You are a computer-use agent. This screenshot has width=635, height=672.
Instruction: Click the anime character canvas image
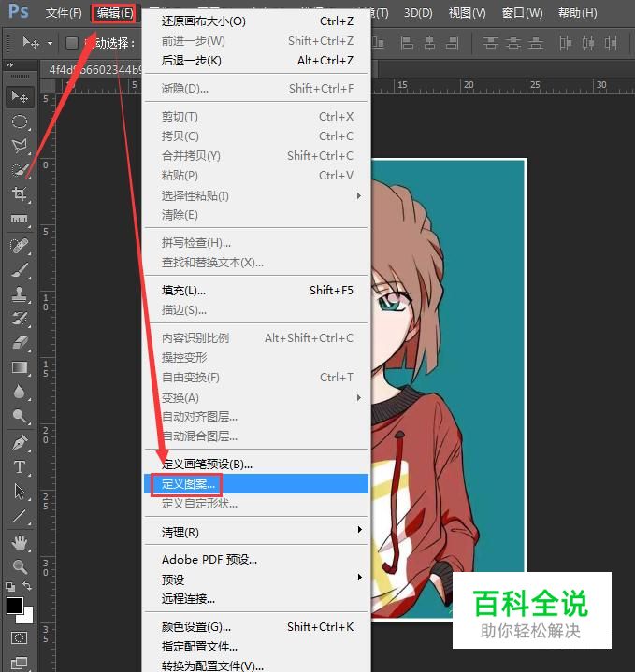[x=449, y=389]
